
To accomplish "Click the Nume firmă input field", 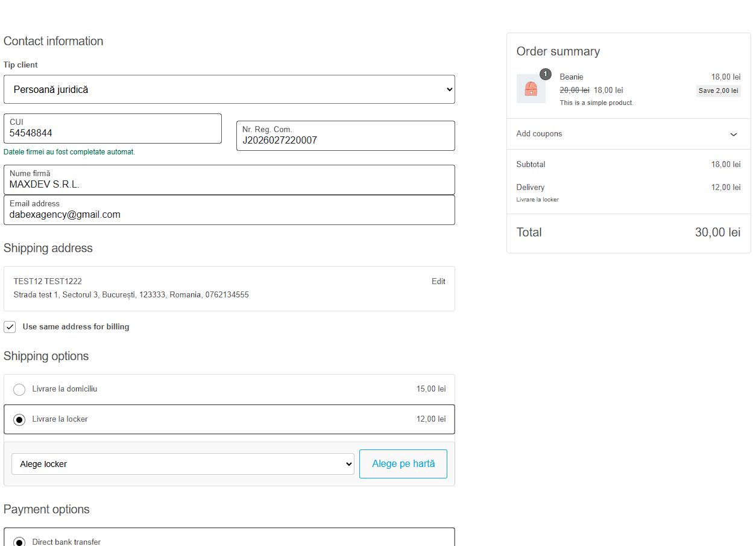I will [229, 180].
